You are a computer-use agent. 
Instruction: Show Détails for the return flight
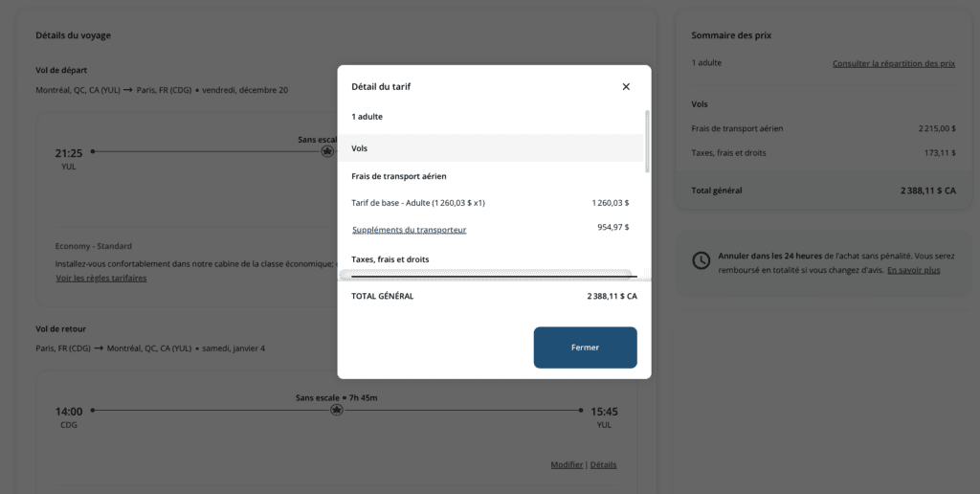click(x=603, y=465)
